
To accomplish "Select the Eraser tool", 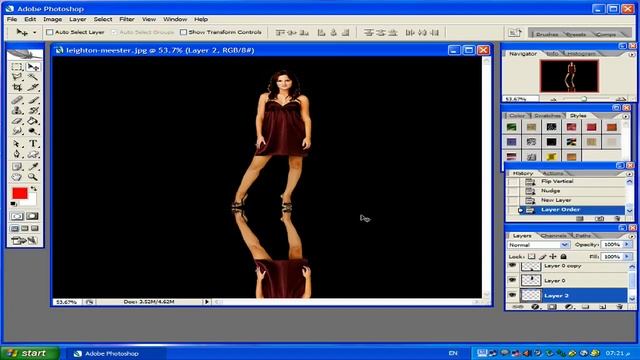I will click(x=17, y=121).
